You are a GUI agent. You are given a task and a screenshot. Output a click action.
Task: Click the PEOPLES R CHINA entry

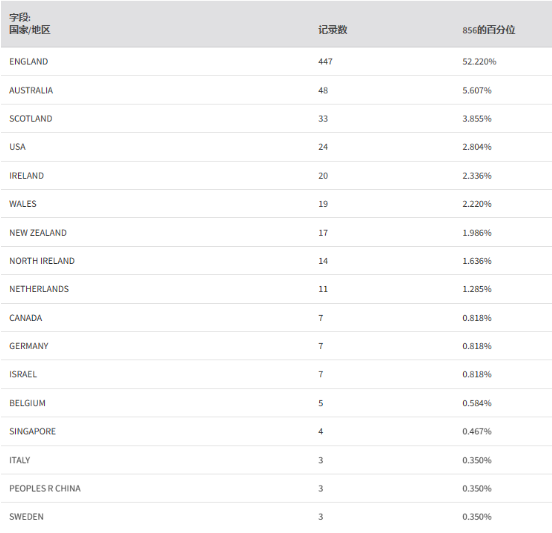pos(45,488)
